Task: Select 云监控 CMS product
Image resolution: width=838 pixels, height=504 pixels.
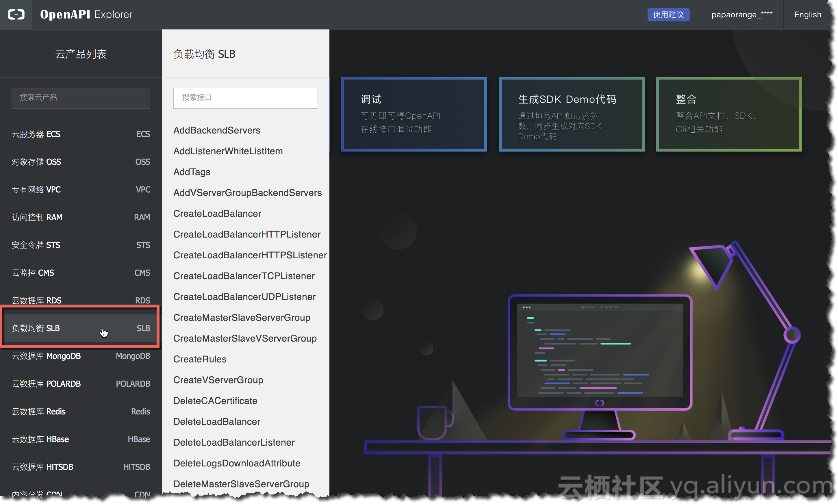Action: coord(81,273)
